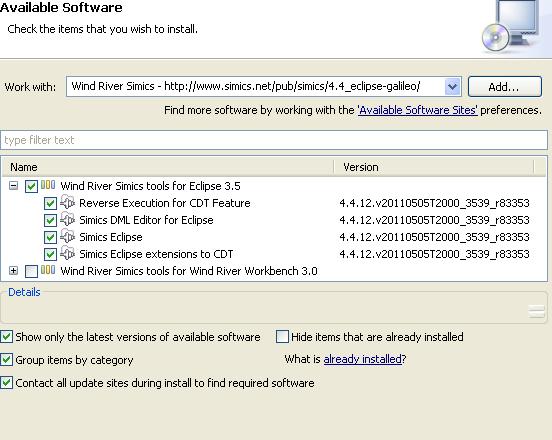Image resolution: width=552 pixels, height=440 pixels.
Task: Toggle Show only the latest versions checkbox
Action: tap(6, 337)
